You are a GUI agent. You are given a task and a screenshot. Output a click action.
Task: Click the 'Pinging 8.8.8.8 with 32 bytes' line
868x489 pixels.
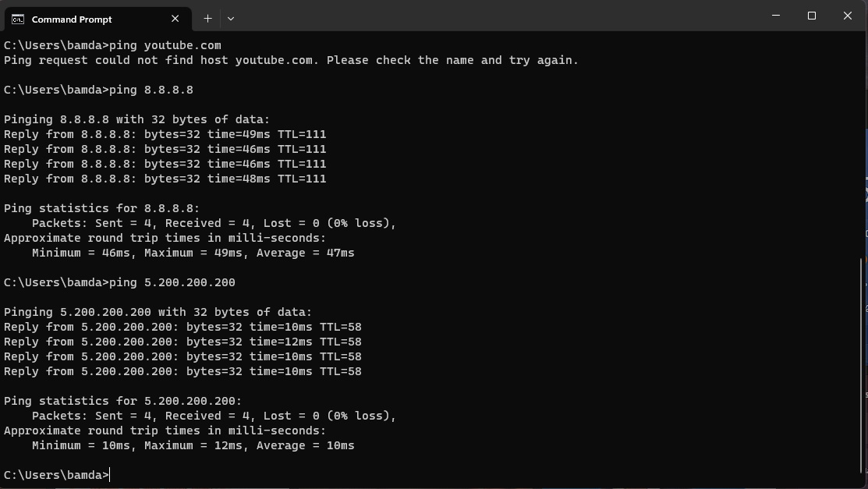pos(136,119)
